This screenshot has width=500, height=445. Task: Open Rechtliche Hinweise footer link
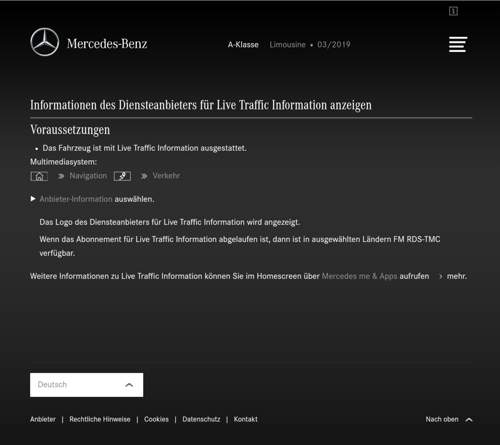click(100, 419)
